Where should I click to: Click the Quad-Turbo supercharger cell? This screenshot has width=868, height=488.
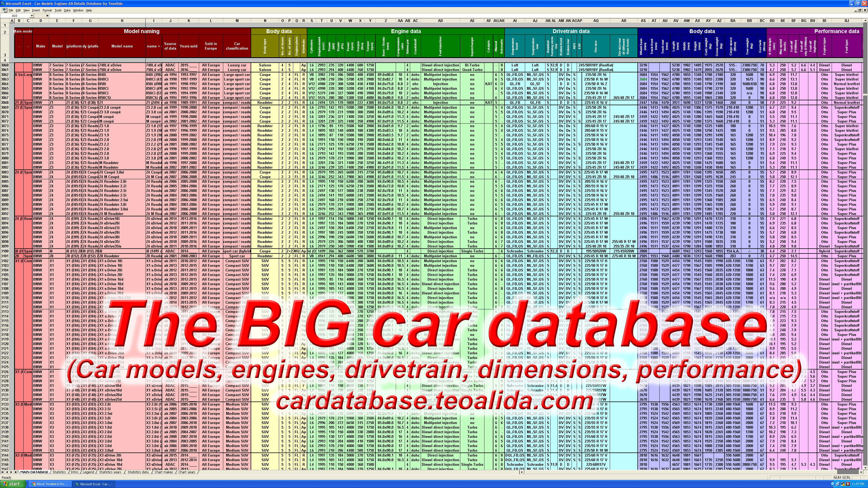pos(472,70)
